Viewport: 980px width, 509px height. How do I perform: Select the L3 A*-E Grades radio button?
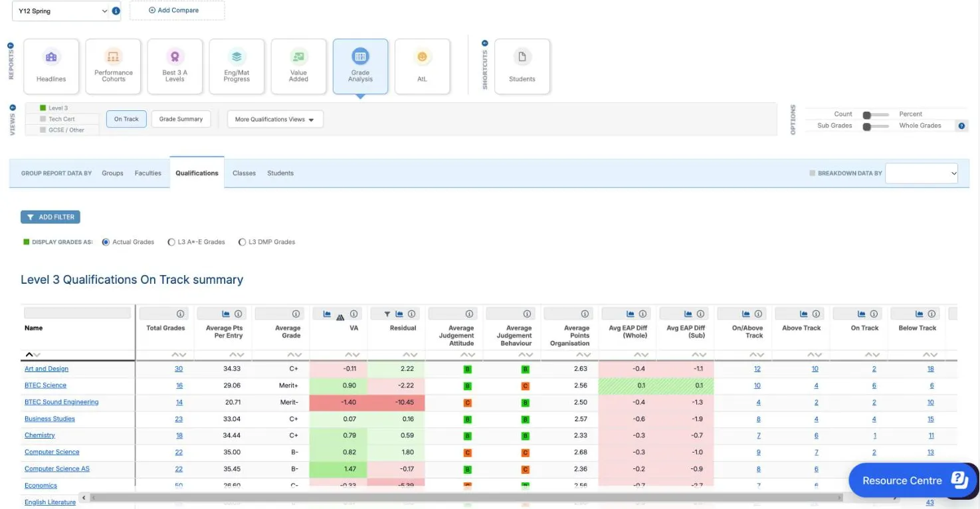[171, 242]
